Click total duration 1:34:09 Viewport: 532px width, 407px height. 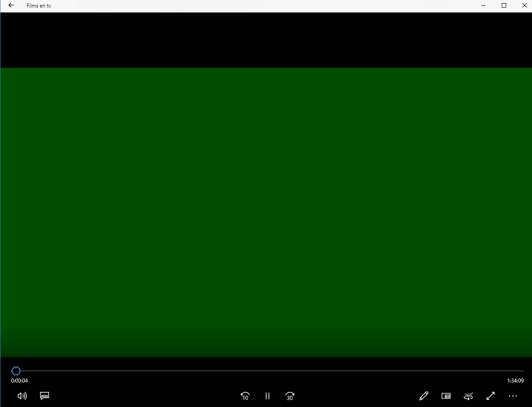point(516,381)
